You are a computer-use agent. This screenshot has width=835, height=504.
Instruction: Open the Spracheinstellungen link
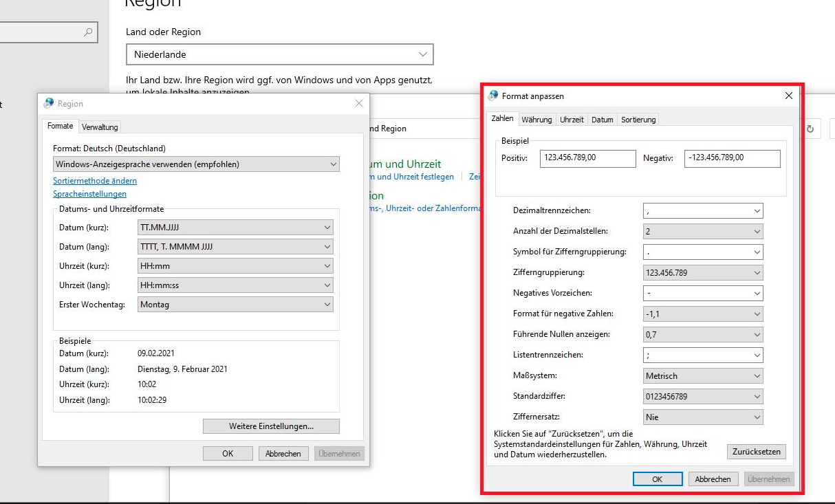(x=89, y=194)
